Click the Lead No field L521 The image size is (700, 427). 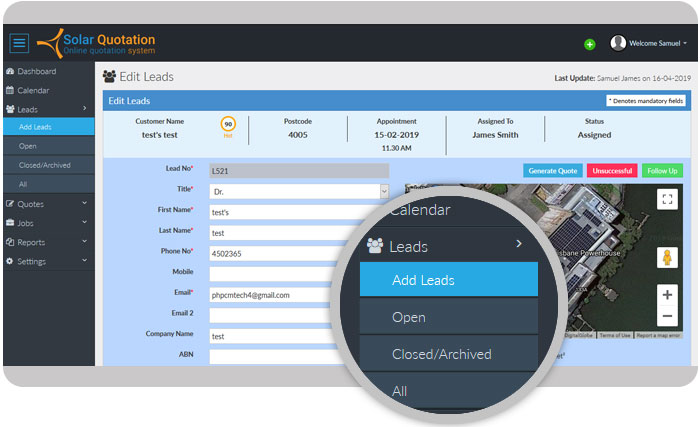tap(299, 171)
